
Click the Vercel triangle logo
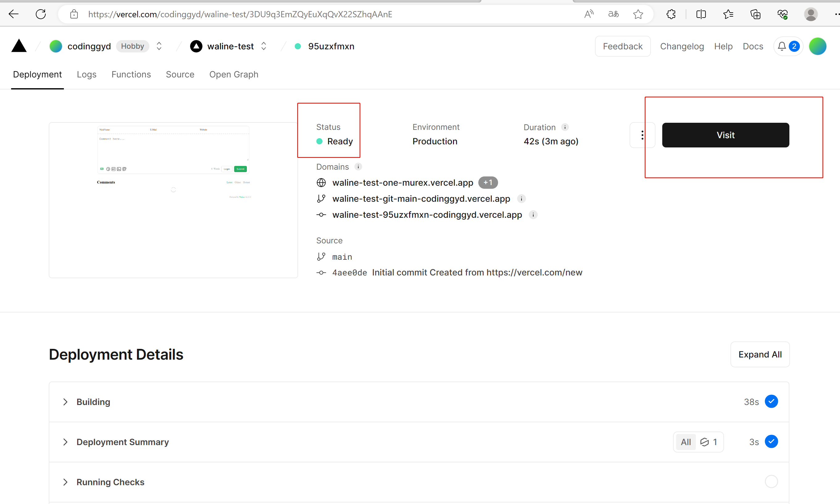pyautogui.click(x=19, y=46)
